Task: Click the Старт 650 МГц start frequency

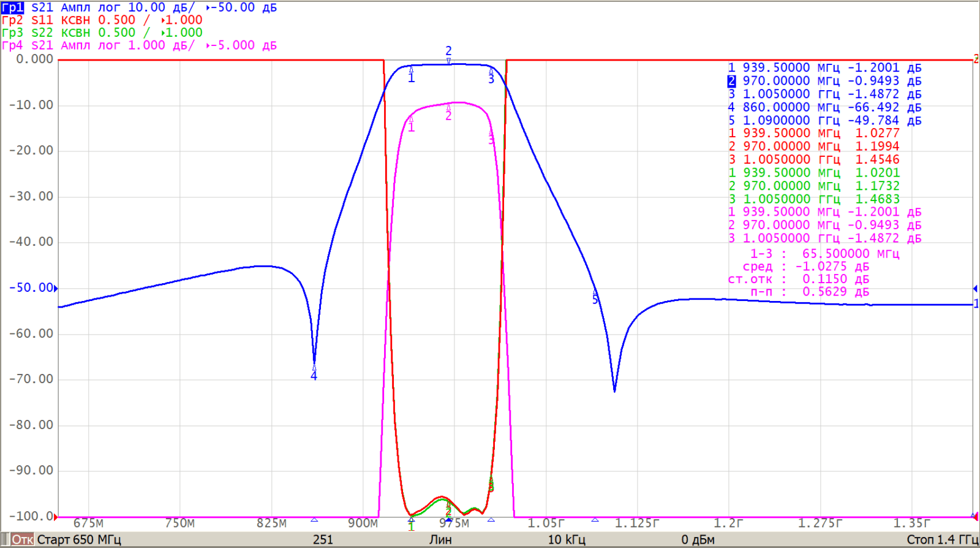Action: pos(79,539)
